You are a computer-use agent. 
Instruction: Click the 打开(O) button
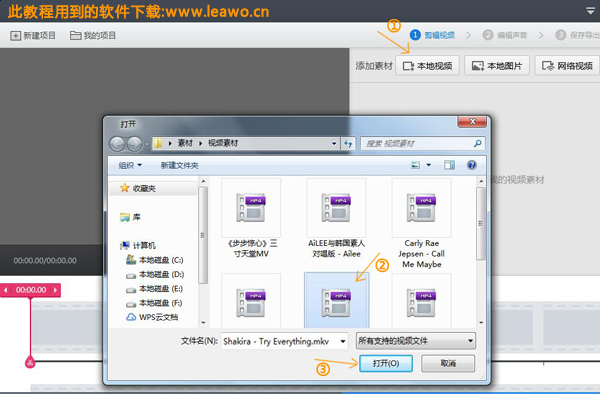click(386, 363)
